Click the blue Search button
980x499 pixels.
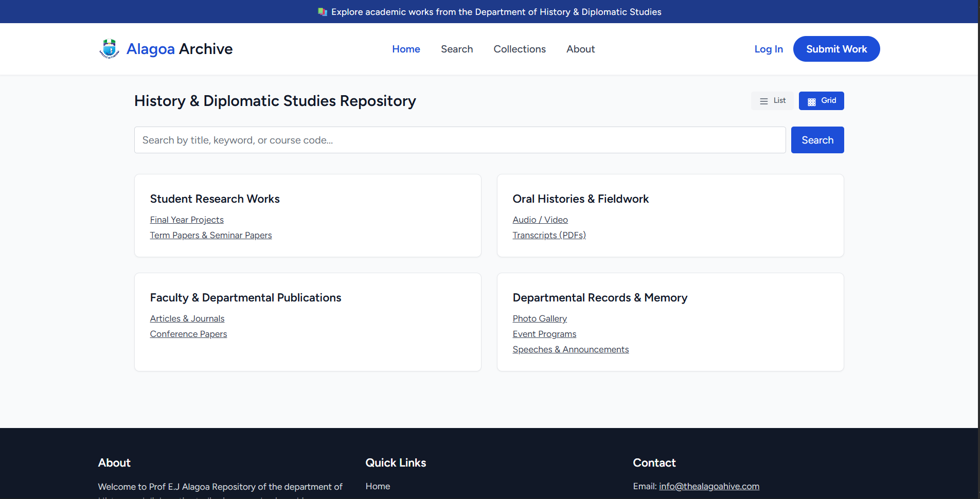[x=817, y=140]
